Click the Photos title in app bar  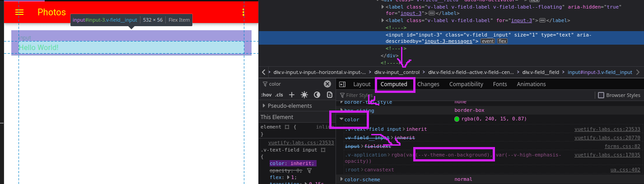[x=51, y=13]
